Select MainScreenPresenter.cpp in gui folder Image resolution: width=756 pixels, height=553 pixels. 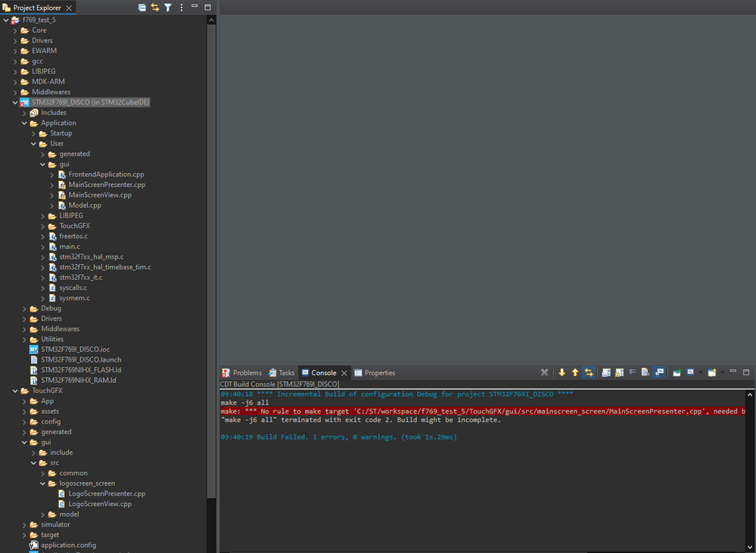[x=107, y=185]
